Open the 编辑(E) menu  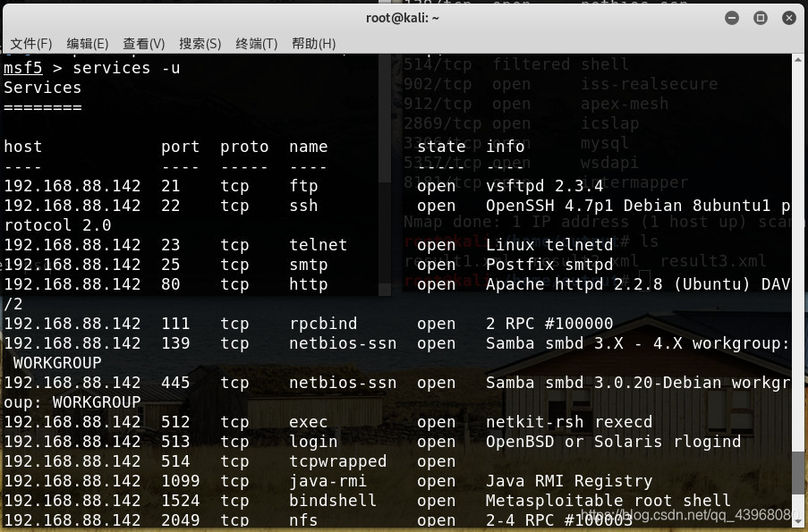click(x=87, y=43)
